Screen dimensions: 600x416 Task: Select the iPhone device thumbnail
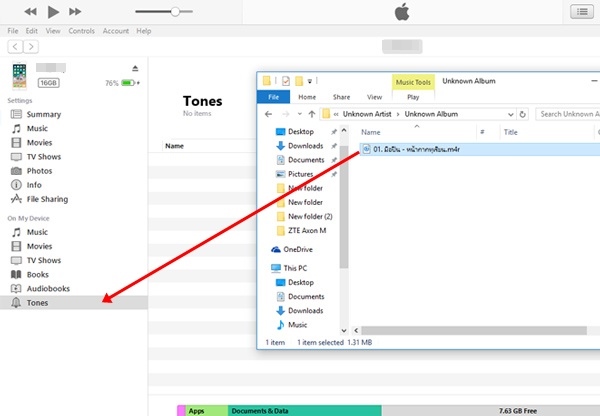(19, 76)
